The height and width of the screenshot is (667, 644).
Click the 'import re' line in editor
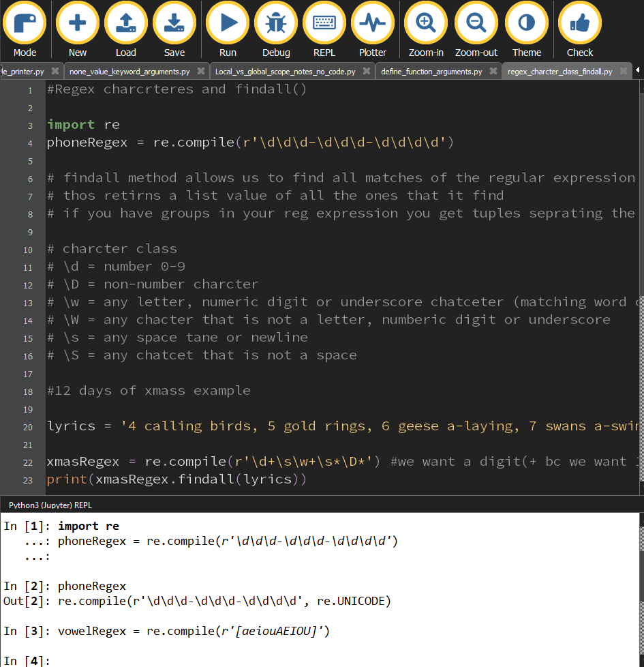(x=83, y=125)
